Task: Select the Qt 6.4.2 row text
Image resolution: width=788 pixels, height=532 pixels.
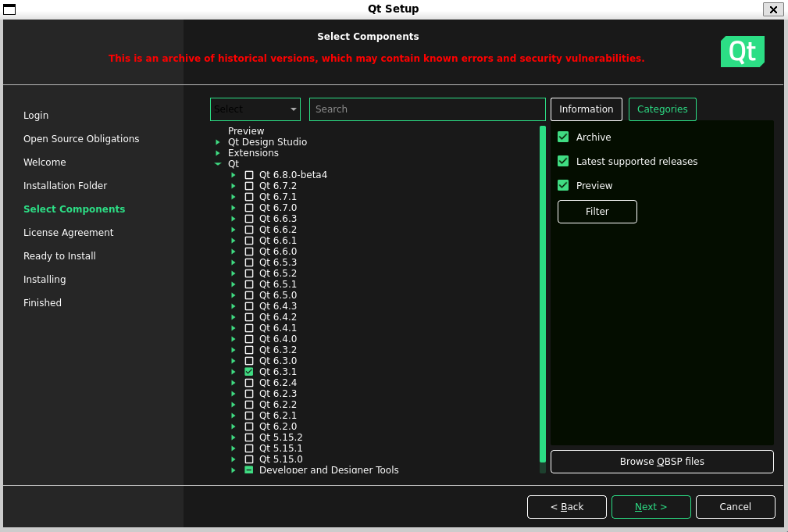Action: tap(278, 317)
